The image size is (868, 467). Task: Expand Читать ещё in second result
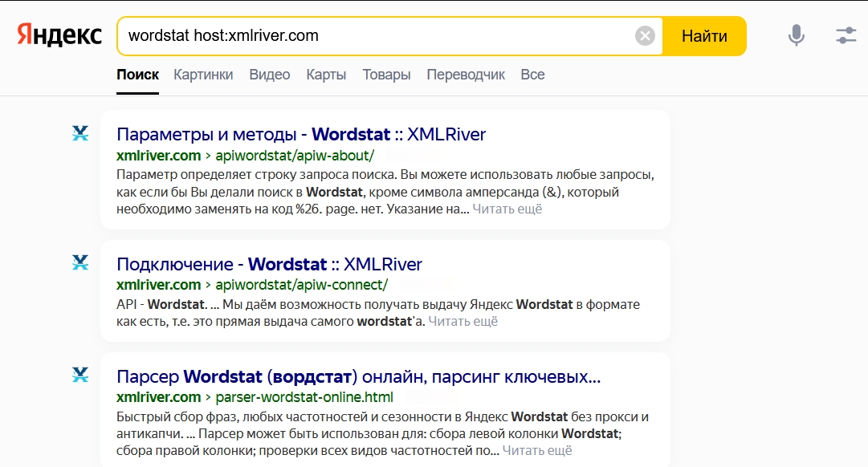tap(463, 322)
